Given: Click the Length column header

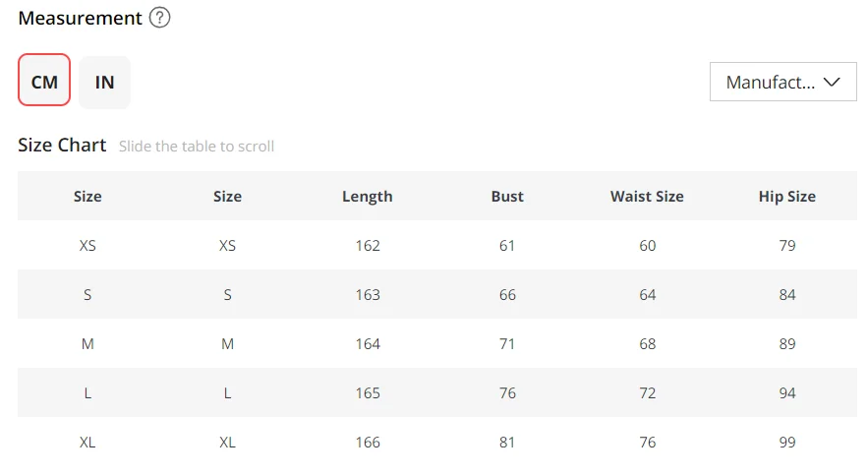Looking at the screenshot, I should 367,196.
